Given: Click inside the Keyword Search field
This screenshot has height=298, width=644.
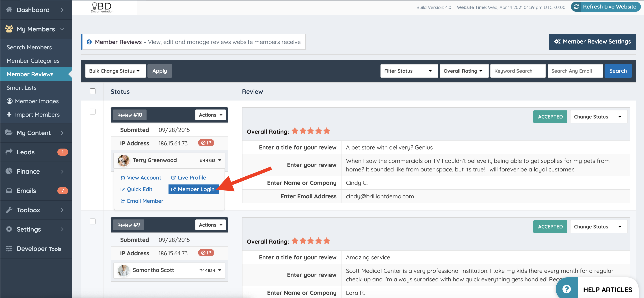Looking at the screenshot, I should pyautogui.click(x=518, y=71).
